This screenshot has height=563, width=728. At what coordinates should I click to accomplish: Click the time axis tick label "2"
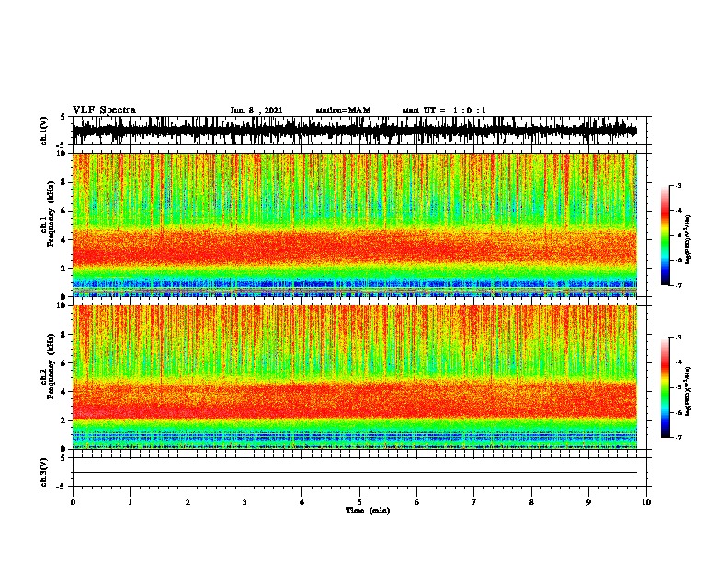188,502
